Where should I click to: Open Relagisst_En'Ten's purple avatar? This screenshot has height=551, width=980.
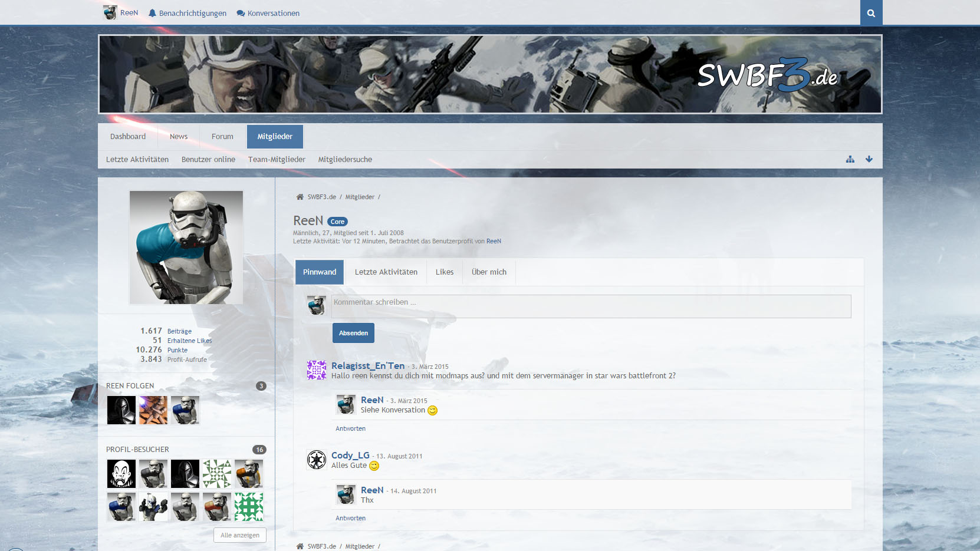click(x=317, y=370)
